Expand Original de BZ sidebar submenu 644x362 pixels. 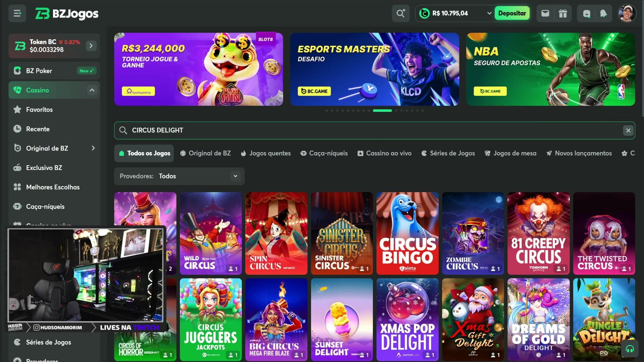coord(93,148)
